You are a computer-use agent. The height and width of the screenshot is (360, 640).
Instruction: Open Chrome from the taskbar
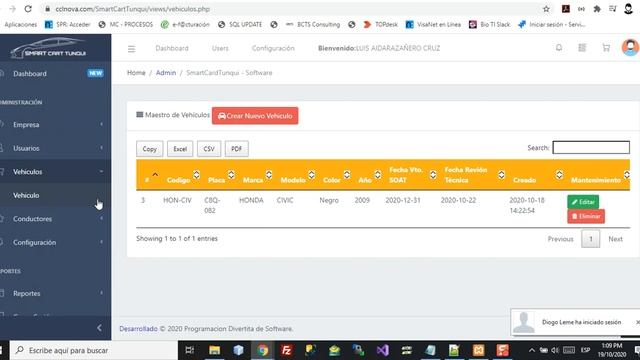pyautogui.click(x=262, y=350)
